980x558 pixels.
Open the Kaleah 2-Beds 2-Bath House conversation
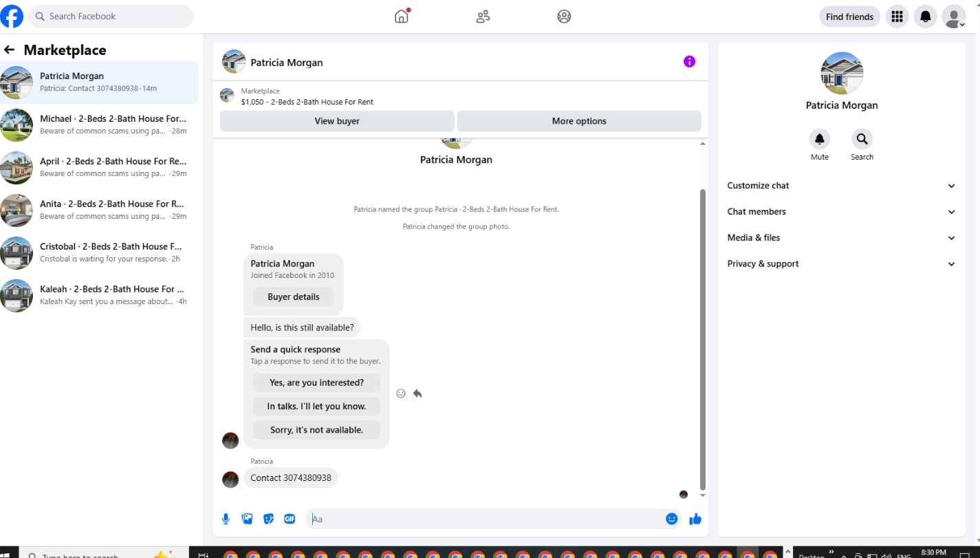tap(99, 296)
